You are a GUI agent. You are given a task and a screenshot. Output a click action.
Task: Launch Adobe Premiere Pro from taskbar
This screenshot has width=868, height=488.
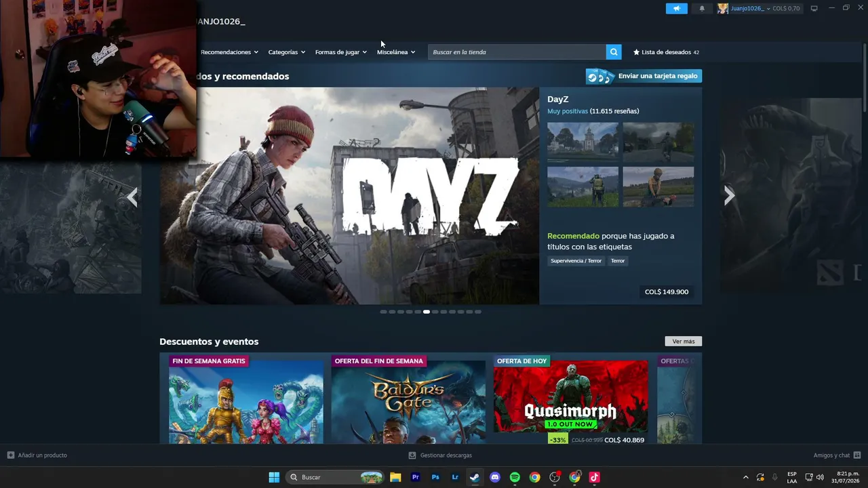416,477
